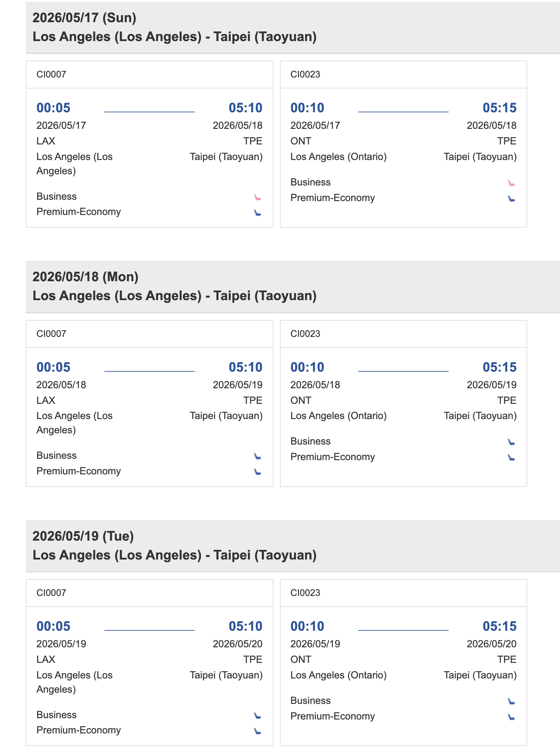
Task: Open the 2026/05/19 (Tue) date header
Action: coord(83,536)
